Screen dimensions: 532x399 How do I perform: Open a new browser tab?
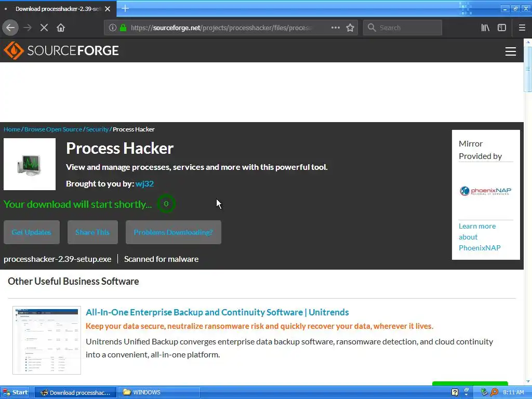(125, 8)
